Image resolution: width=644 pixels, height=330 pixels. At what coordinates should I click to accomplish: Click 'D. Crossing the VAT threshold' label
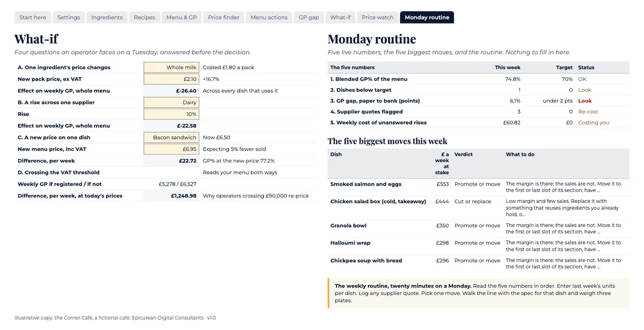[58, 172]
